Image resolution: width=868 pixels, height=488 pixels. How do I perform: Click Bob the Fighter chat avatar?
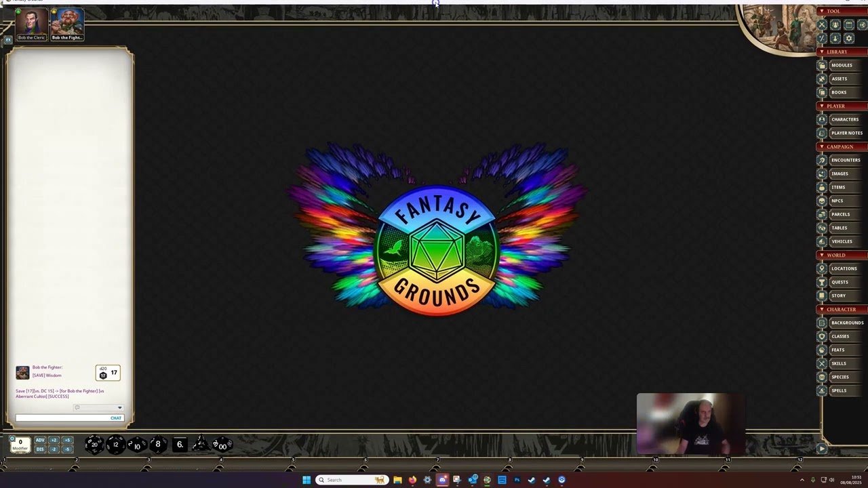click(22, 372)
